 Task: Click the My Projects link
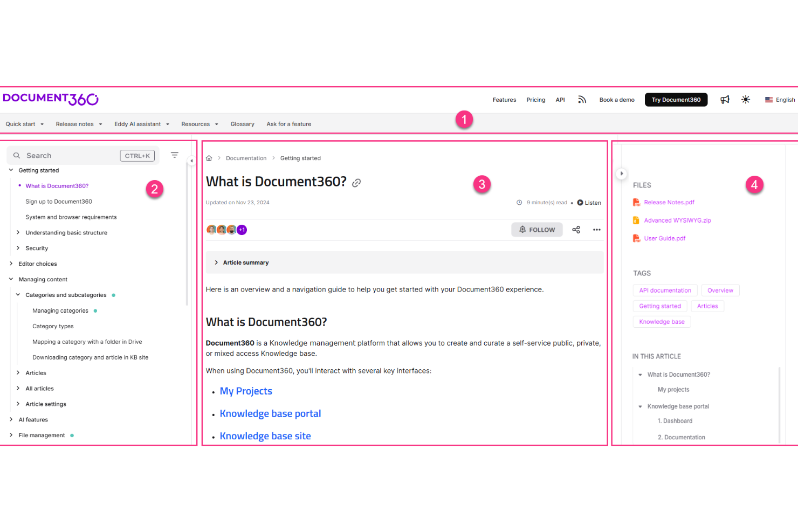tap(246, 391)
